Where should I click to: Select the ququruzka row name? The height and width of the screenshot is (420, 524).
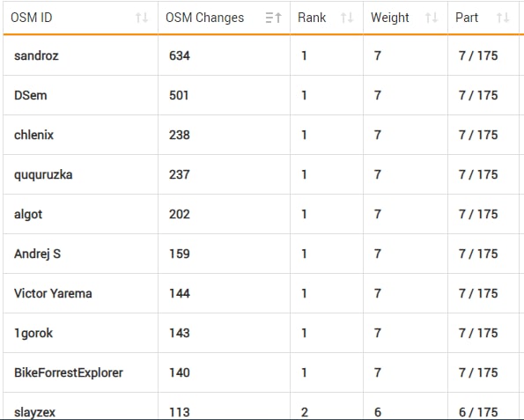(43, 174)
